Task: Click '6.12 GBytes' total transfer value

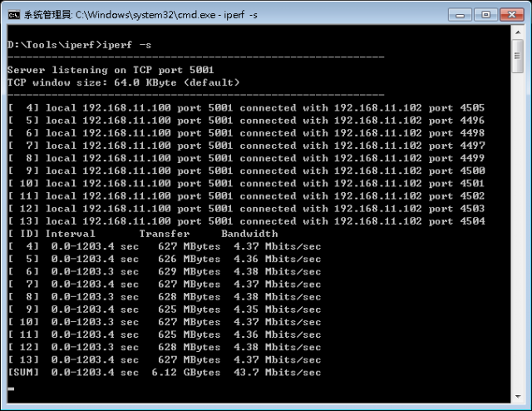Action: [186, 372]
